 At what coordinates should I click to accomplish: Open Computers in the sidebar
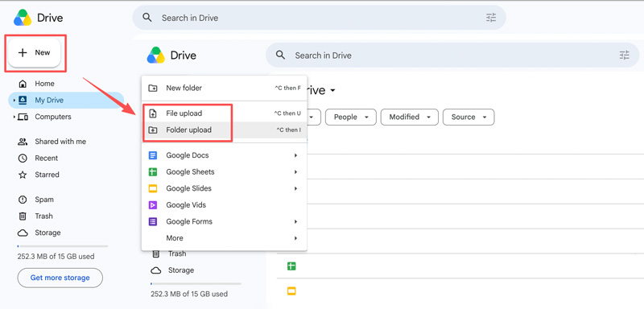pyautogui.click(x=53, y=117)
